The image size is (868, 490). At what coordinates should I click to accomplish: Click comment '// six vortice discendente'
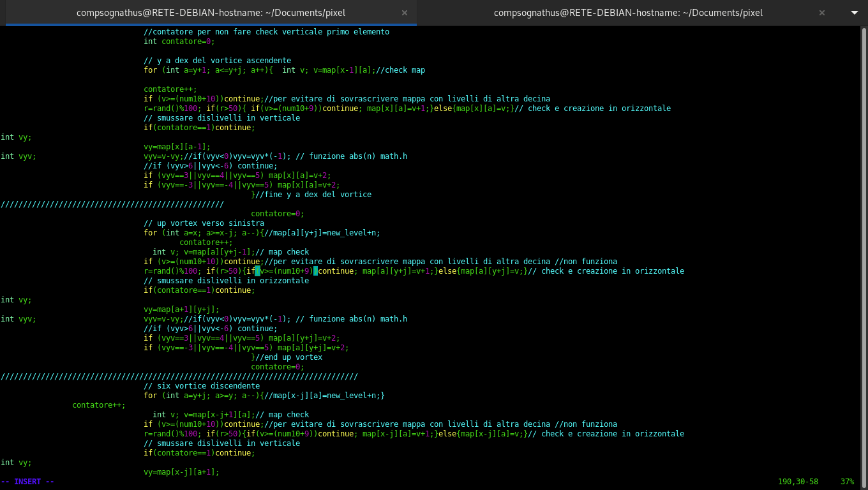click(202, 386)
